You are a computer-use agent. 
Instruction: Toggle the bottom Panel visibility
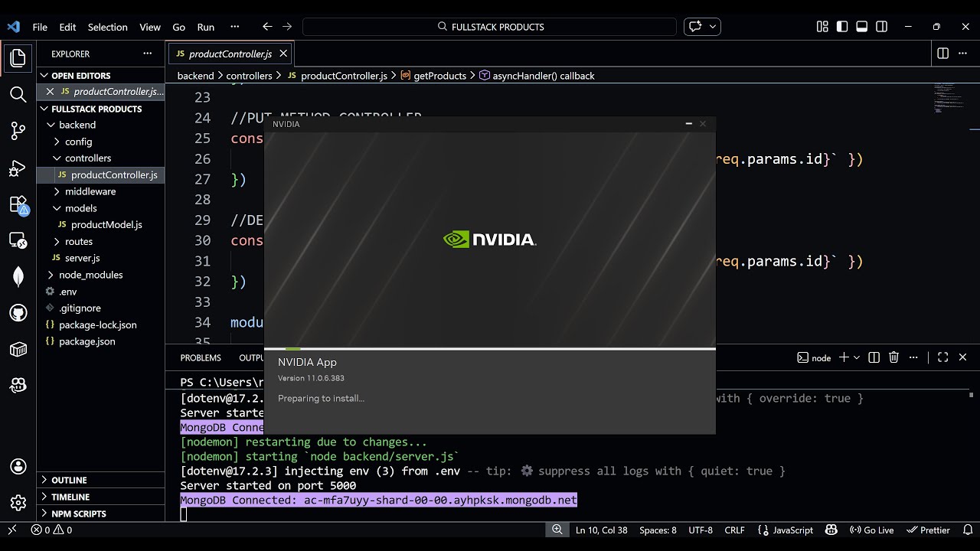(862, 27)
